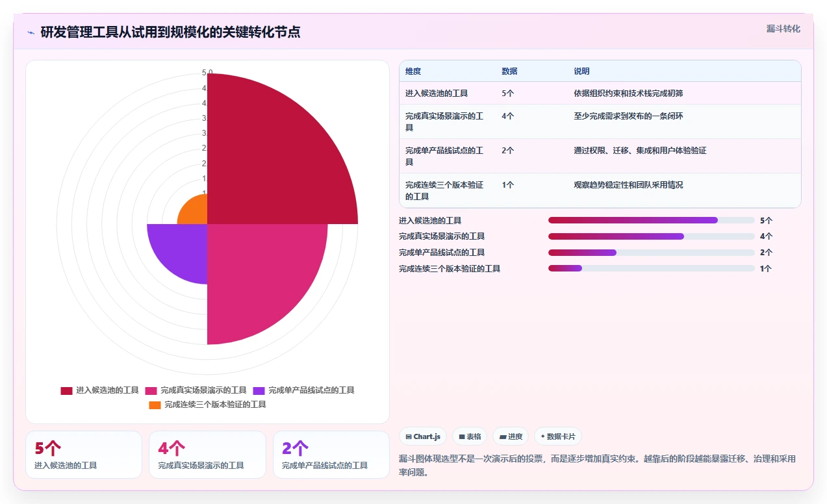Toggle legend swatch for 完成真实场景演示的工具

click(151, 390)
